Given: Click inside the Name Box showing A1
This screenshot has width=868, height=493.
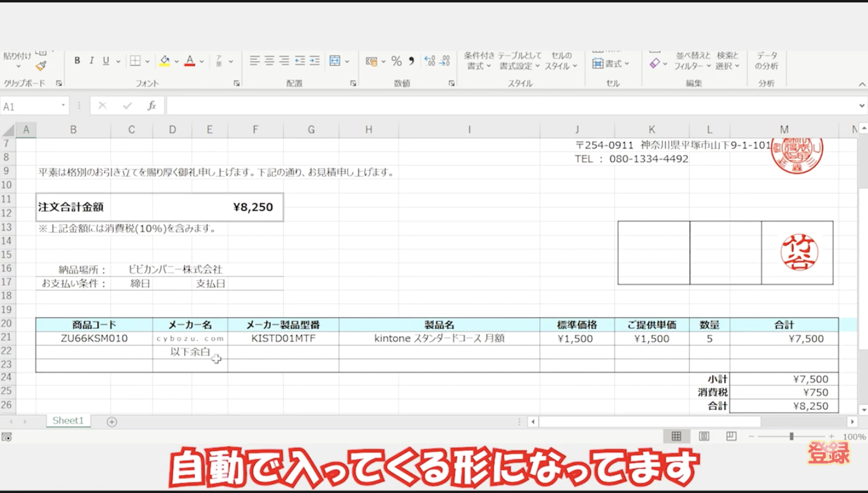Looking at the screenshot, I should [x=30, y=105].
